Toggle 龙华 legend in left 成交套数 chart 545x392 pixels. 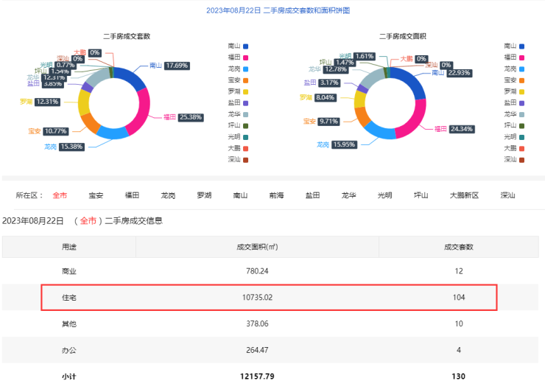click(238, 113)
